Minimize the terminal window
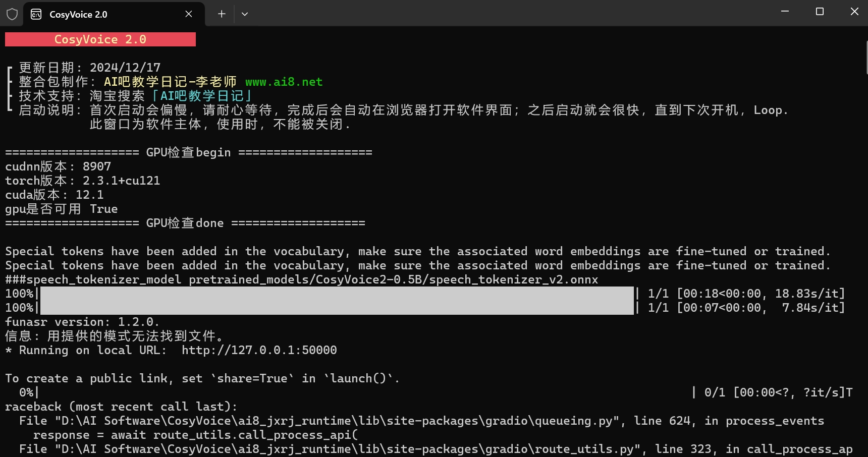Image resolution: width=868 pixels, height=457 pixels. 785,11
